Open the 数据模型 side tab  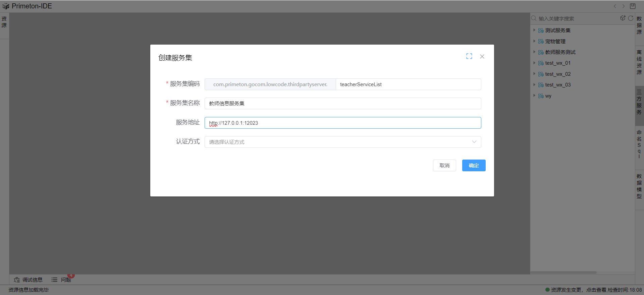[x=639, y=186]
